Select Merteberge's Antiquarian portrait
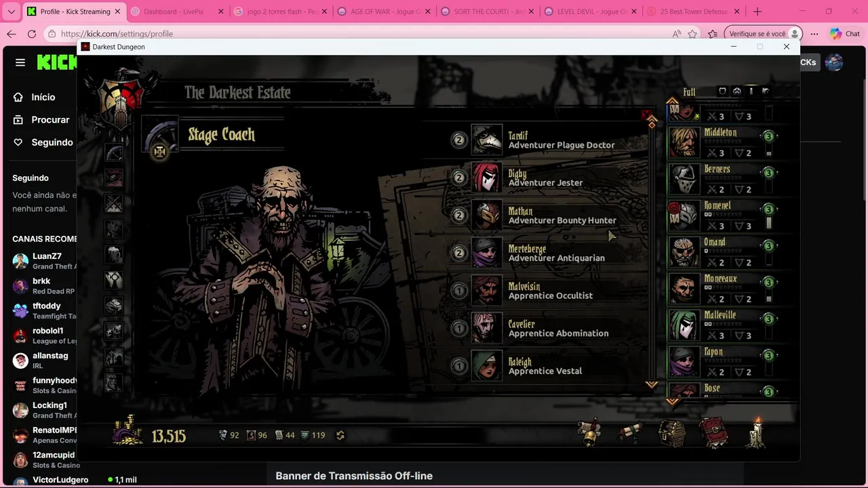Viewport: 868px width, 488px height. click(x=487, y=253)
